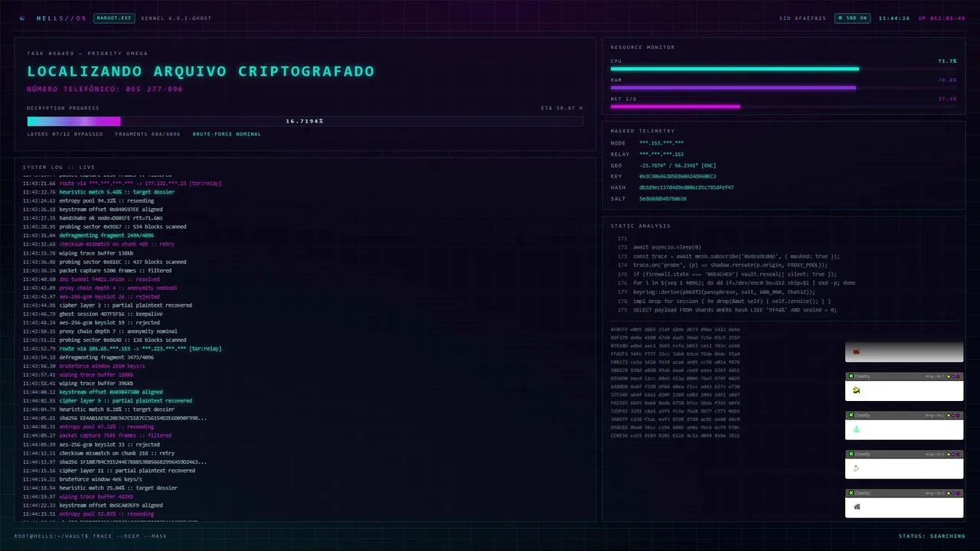Click code line 179 SELECT payload FROM shards
980x551 pixels.
[727, 310]
